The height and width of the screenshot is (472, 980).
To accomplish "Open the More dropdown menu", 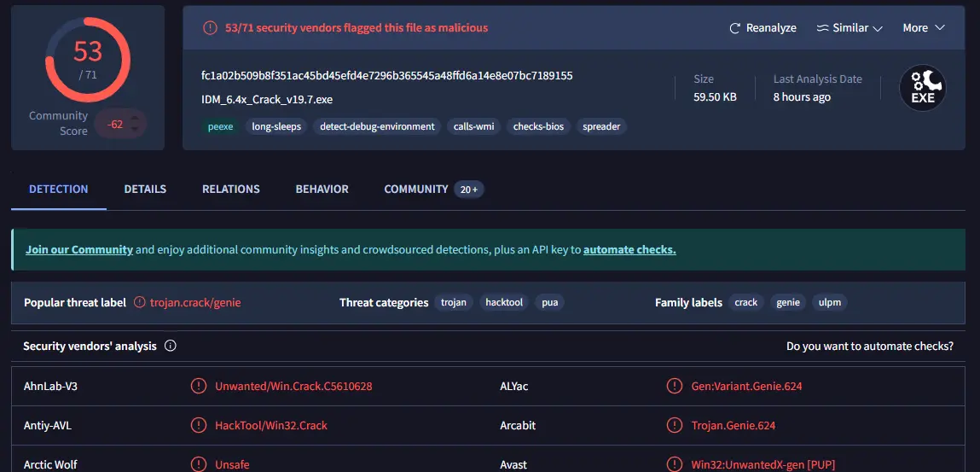I will (x=924, y=28).
